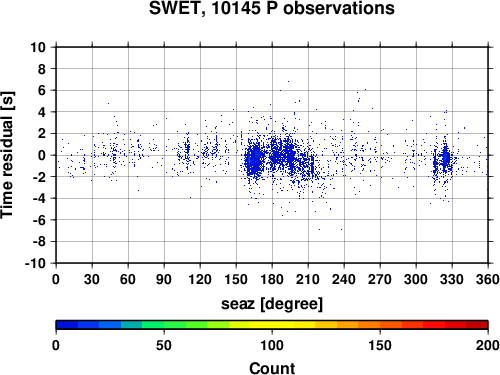Image resolution: width=500 pixels, height=375 pixels.
Task: Click the -10 tick label on y-axis
Action: click(x=35, y=263)
